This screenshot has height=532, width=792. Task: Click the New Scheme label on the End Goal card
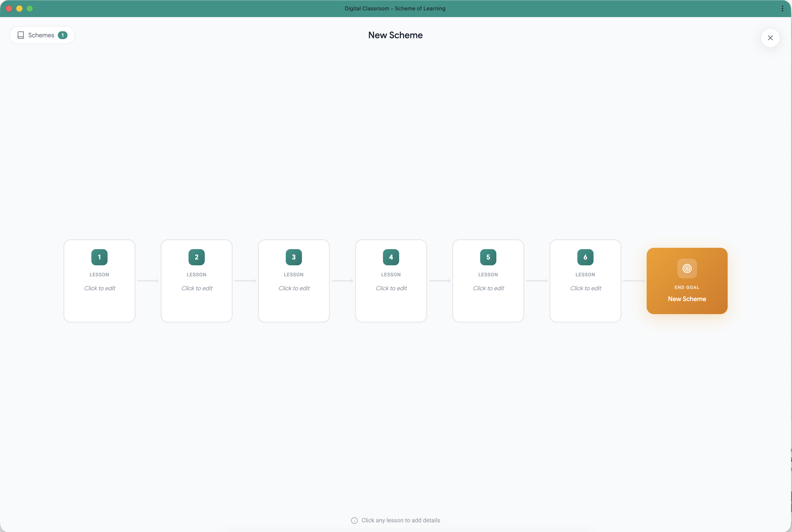point(687,299)
